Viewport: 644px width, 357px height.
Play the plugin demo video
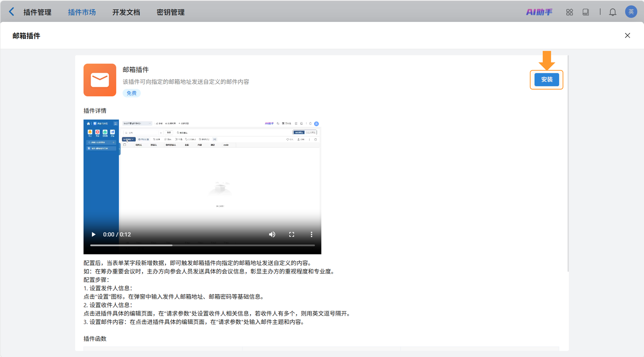coord(94,234)
